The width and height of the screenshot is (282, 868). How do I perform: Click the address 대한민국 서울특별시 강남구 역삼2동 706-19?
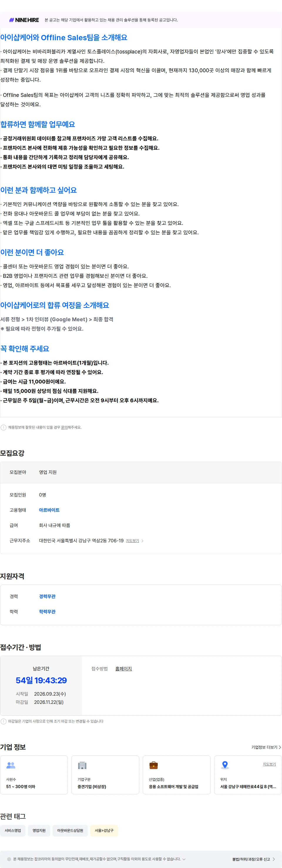pyautogui.click(x=81, y=541)
